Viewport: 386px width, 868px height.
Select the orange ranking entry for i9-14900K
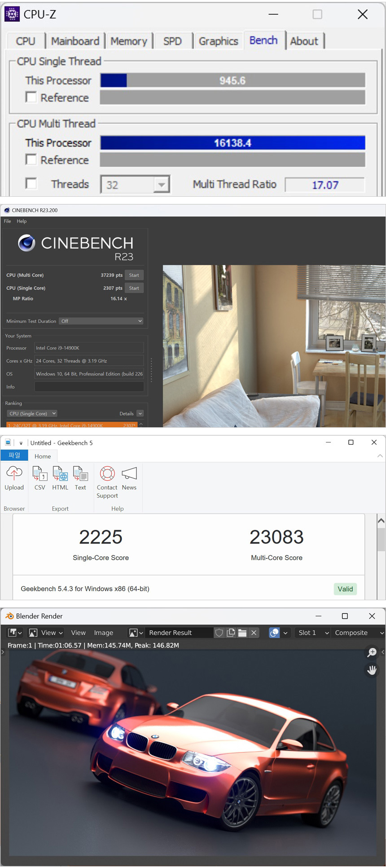coord(72,425)
